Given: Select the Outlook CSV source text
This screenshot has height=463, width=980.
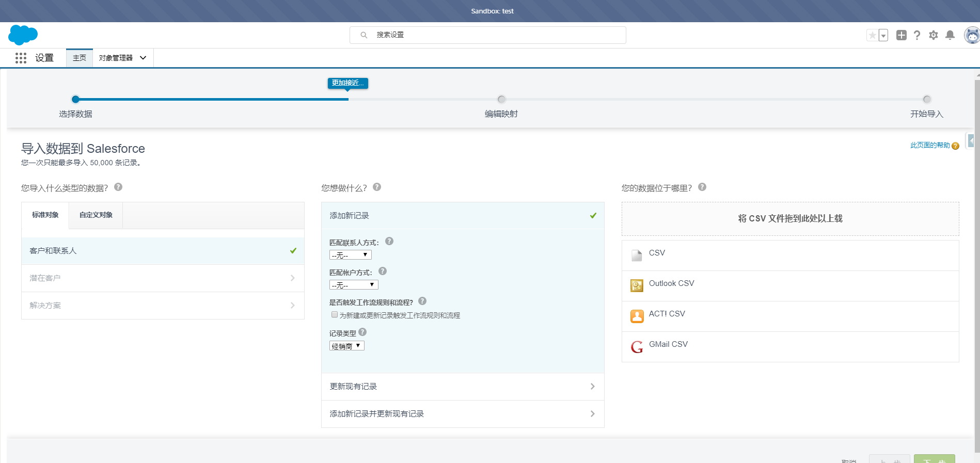Looking at the screenshot, I should (x=672, y=283).
